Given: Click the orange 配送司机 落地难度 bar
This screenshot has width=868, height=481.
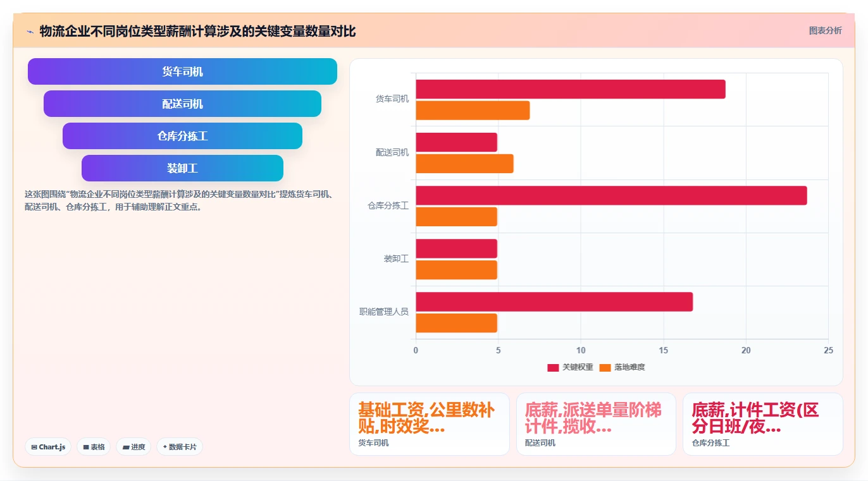Looking at the screenshot, I should pos(464,164).
